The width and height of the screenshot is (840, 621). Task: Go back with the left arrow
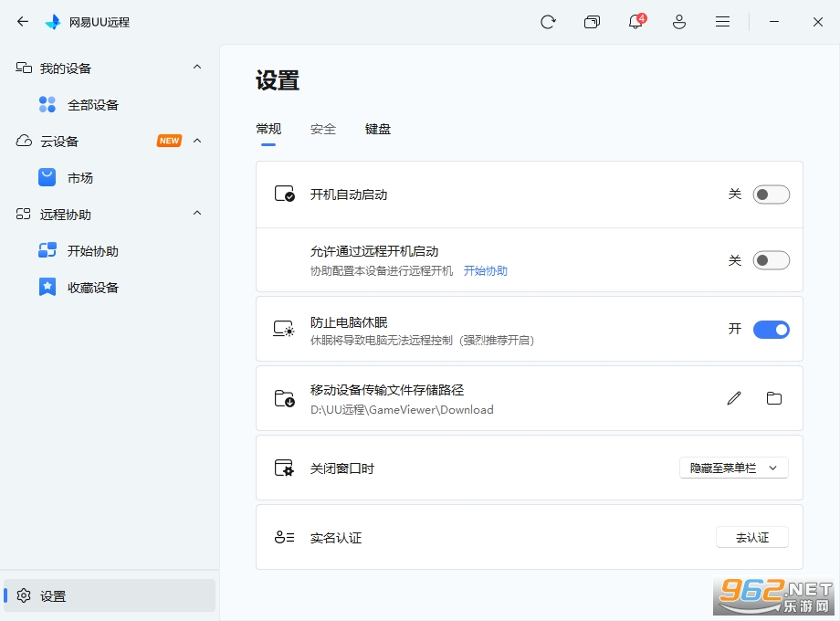coord(23,21)
